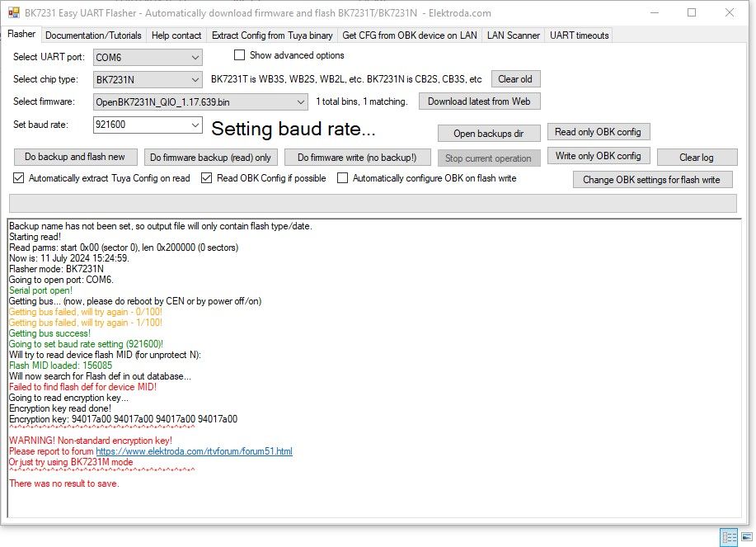Screen dimensions: 756x547
Task: Clear the log output
Action: [697, 158]
